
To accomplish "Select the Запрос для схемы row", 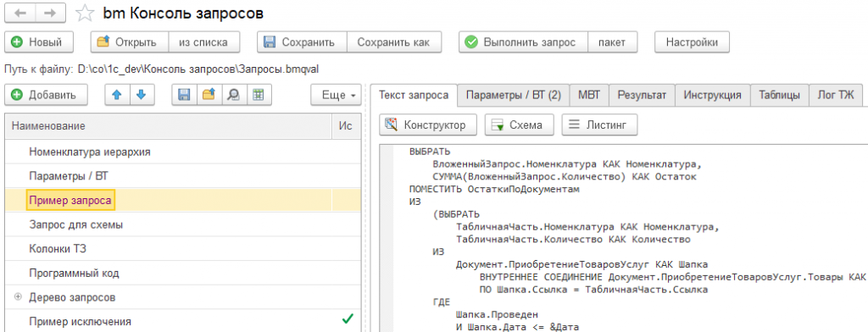I will [182, 224].
